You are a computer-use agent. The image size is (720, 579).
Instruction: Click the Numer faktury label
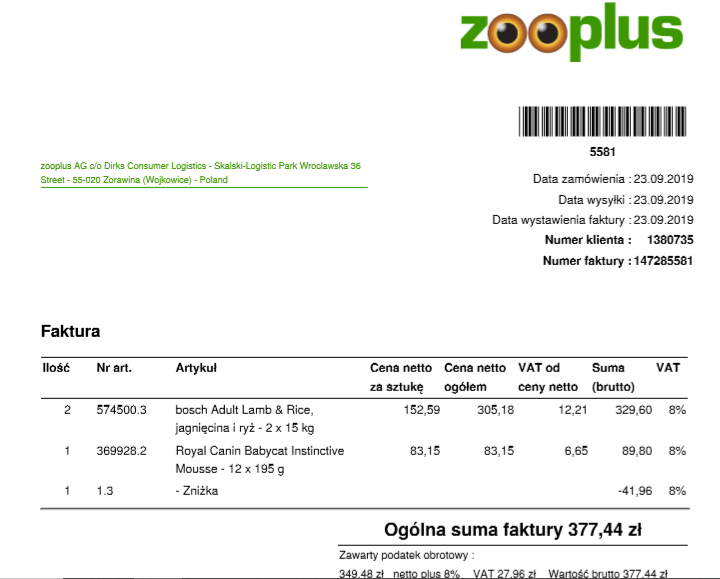[x=587, y=261]
